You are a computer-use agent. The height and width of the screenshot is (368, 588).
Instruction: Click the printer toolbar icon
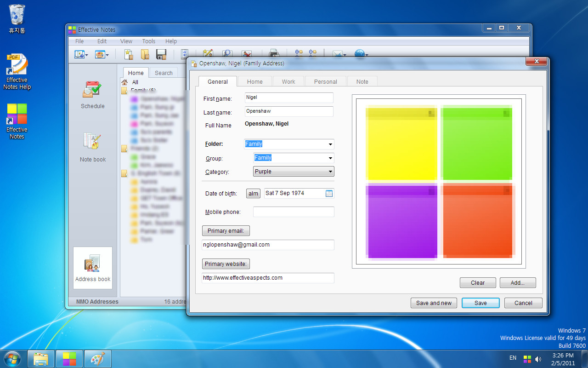(274, 53)
